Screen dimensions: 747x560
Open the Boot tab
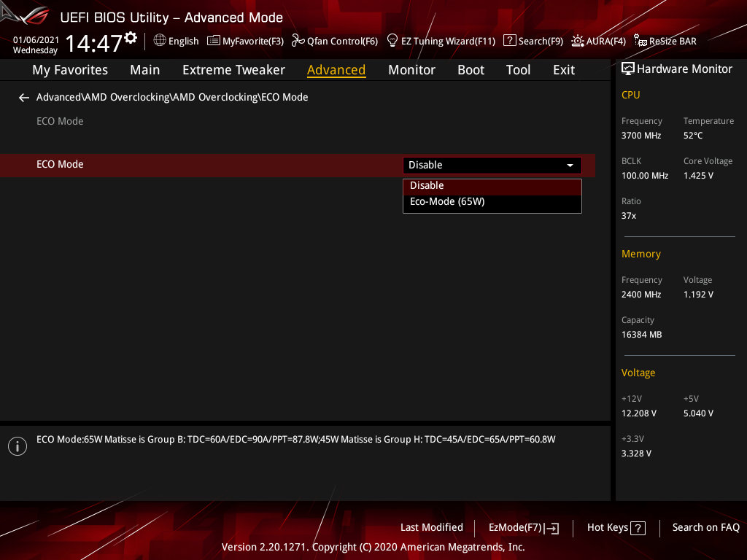[471, 70]
